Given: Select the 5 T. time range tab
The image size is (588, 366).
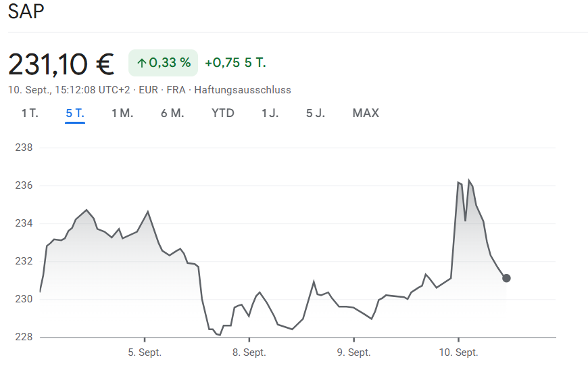Looking at the screenshot, I should click(75, 113).
